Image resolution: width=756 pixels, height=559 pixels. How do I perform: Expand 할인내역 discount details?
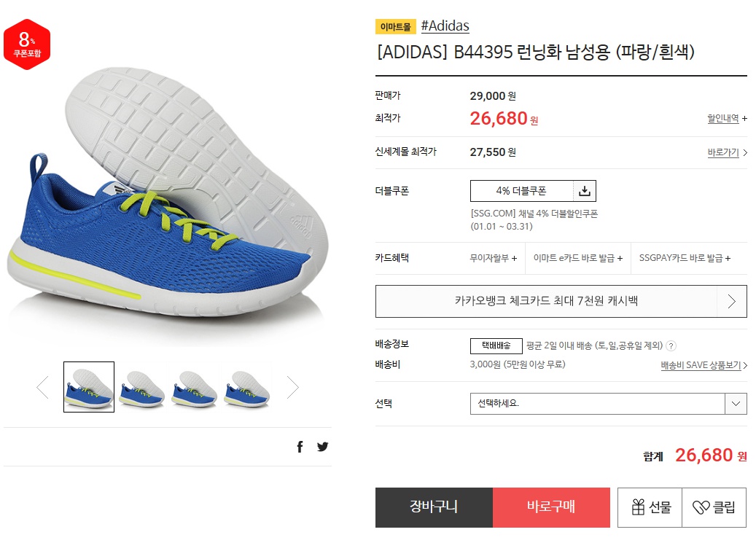(x=727, y=118)
